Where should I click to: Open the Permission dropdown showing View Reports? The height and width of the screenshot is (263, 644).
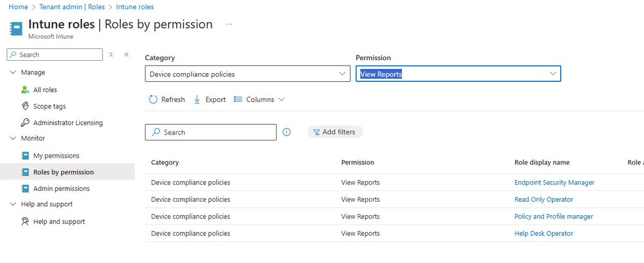point(458,74)
